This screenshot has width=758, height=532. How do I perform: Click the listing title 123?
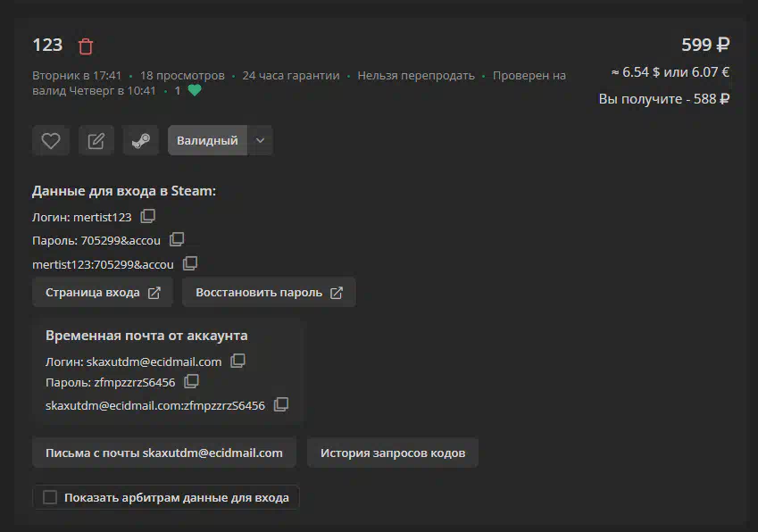[47, 45]
